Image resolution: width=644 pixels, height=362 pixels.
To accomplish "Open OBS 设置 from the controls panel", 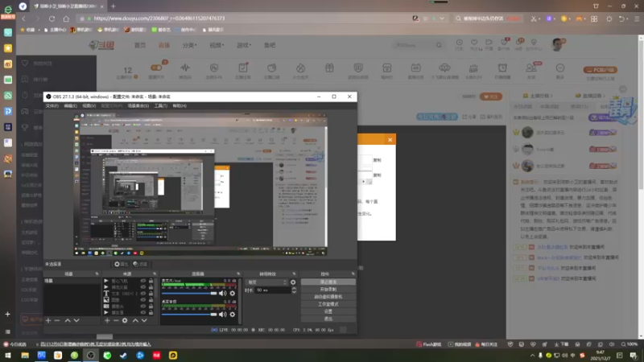I will [x=328, y=311].
